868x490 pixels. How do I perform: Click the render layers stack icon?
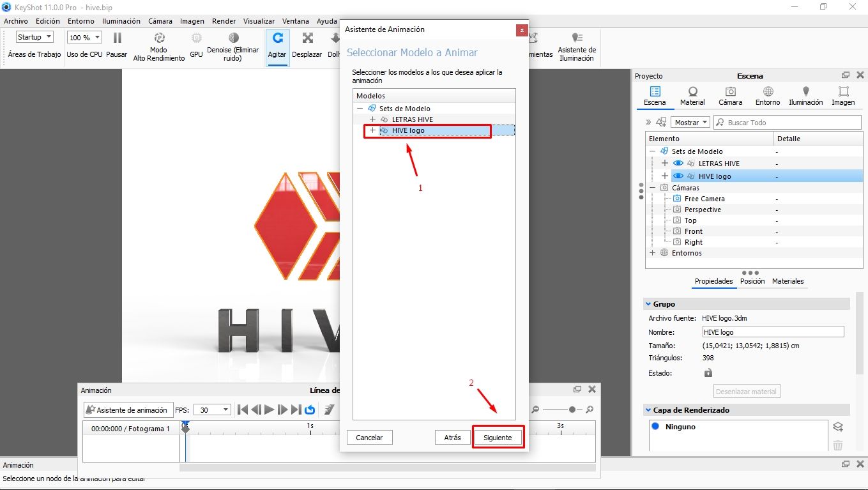(x=839, y=427)
